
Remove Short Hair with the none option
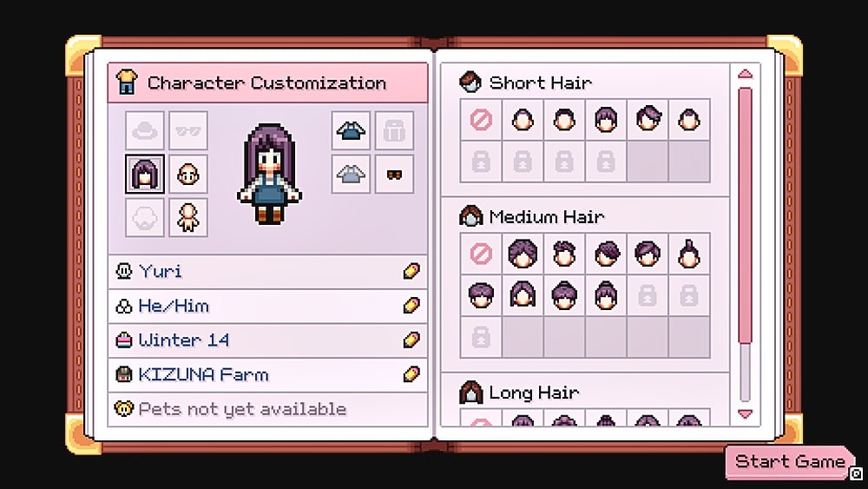coord(481,120)
